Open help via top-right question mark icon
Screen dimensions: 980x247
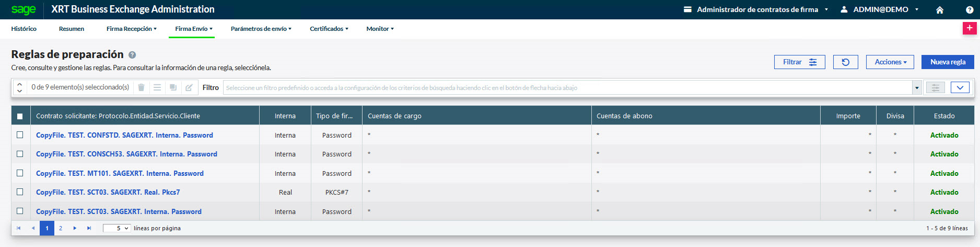969,10
